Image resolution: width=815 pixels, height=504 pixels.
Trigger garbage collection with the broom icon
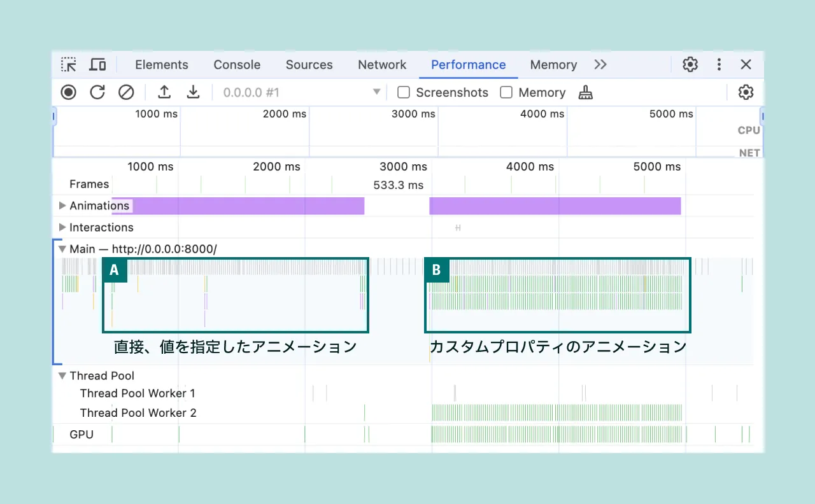[x=585, y=92]
